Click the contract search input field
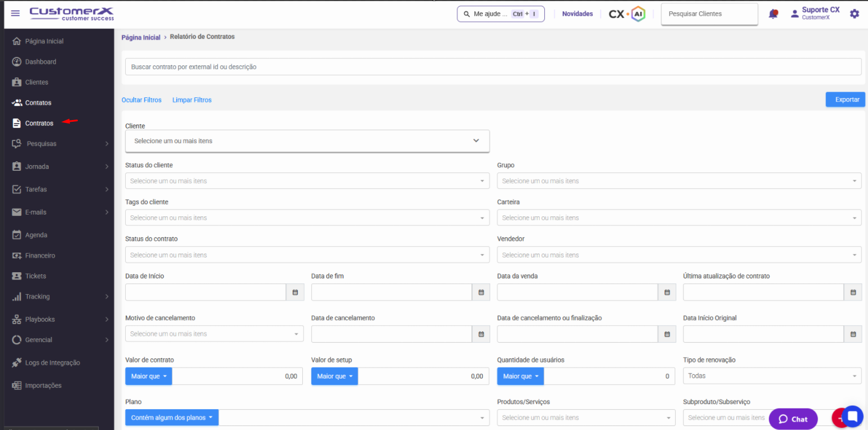This screenshot has height=430, width=868. click(493, 67)
